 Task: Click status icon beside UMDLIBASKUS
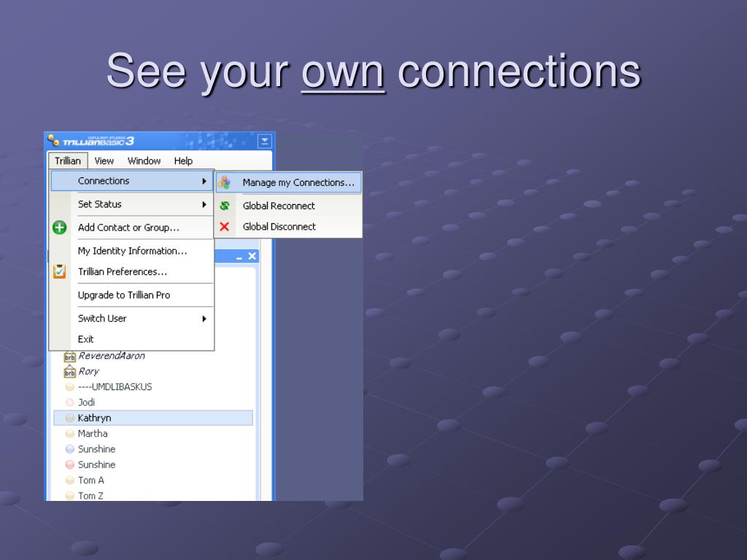point(69,386)
